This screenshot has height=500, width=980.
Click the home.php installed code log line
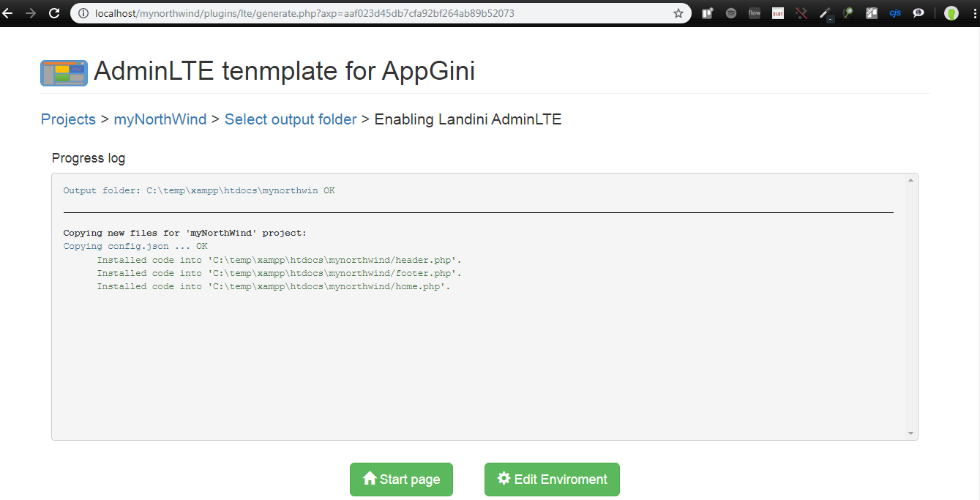[274, 286]
